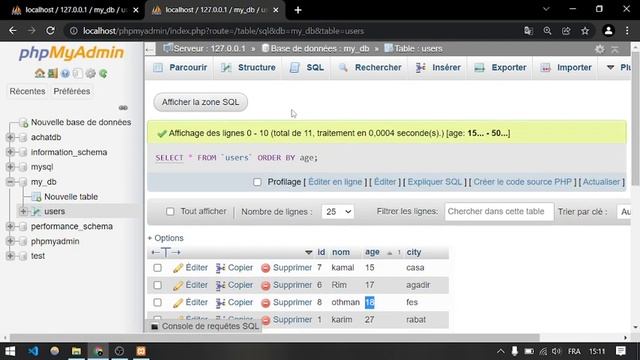
Task: Click the Filtrer les lignes search field
Action: tap(499, 211)
